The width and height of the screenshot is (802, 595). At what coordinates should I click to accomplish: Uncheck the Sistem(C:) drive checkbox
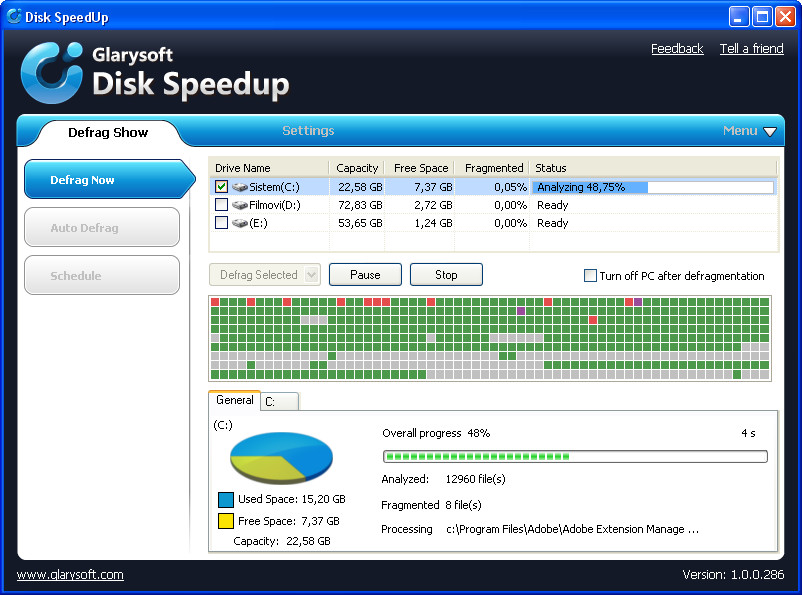[221, 187]
